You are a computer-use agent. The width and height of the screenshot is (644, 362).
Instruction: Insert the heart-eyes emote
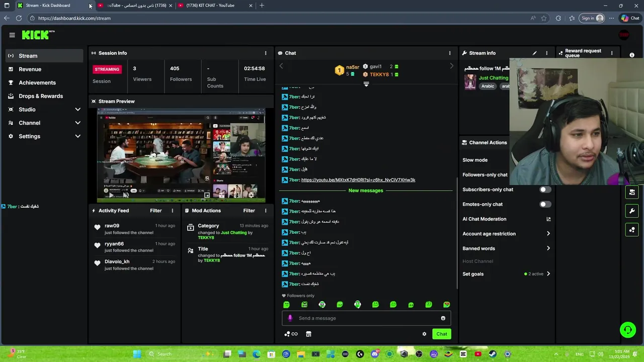coord(446,304)
